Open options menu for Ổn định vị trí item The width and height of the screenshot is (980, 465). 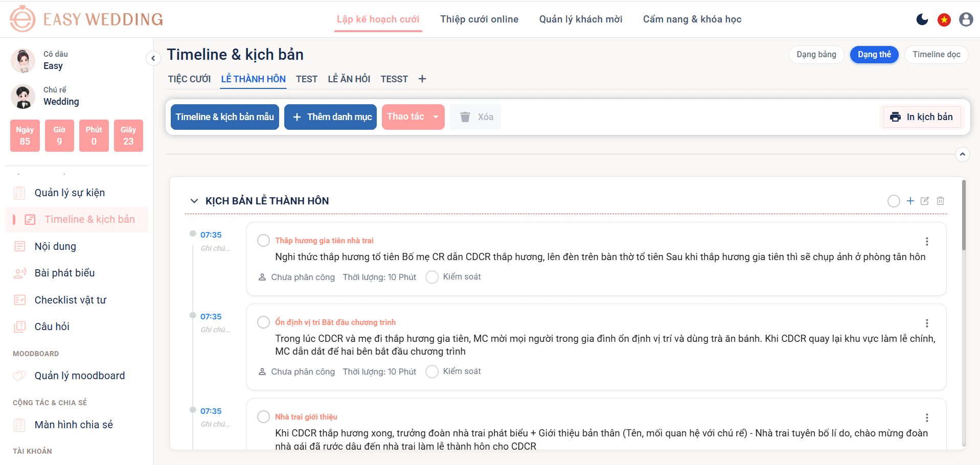point(927,323)
